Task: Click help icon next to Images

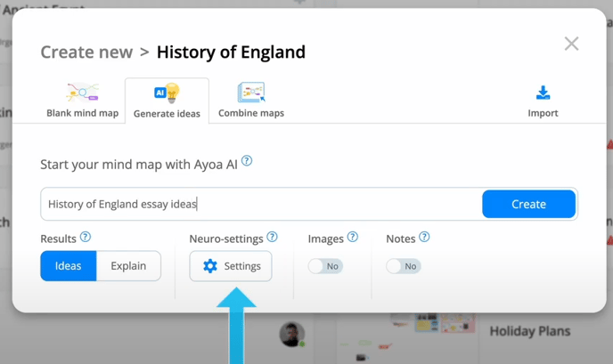Action: 353,237
